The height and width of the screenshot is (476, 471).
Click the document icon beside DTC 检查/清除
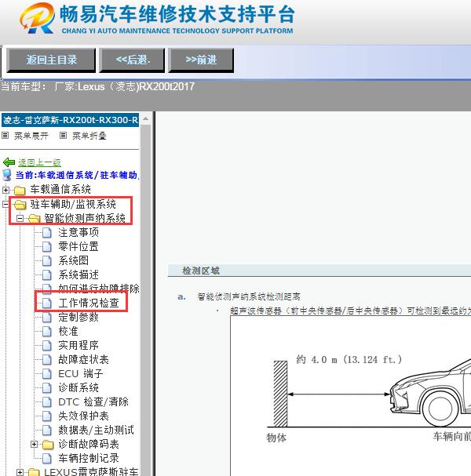[x=47, y=402]
